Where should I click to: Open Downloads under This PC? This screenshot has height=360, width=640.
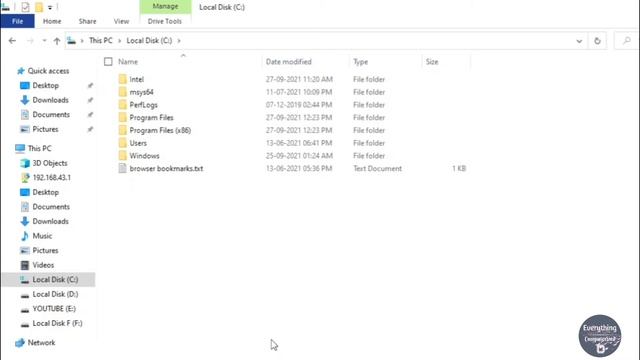[x=50, y=221]
